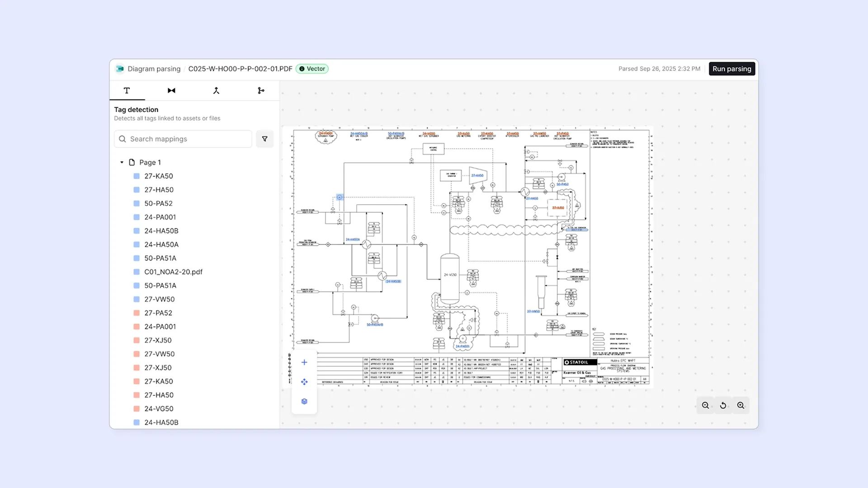The width and height of the screenshot is (868, 488).
Task: Select the move pan tool on canvas
Action: (304, 382)
